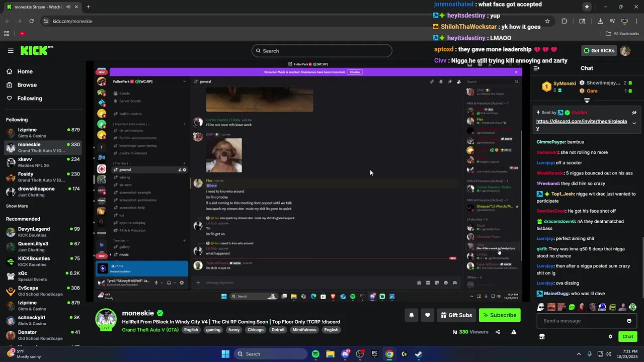Open drewskiicapone channel in sidebar
644x362 pixels.
pyautogui.click(x=43, y=192)
